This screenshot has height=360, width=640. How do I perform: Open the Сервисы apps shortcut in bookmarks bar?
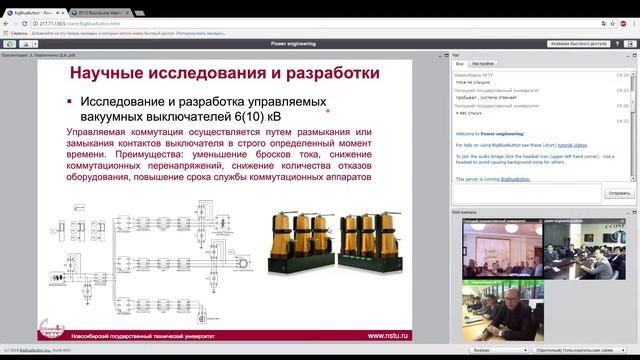click(16, 33)
